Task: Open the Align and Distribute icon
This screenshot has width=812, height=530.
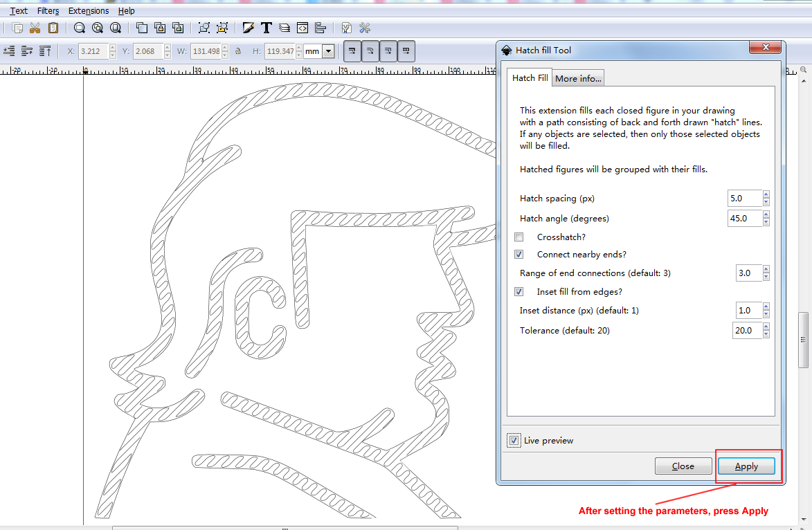Action: (x=321, y=28)
